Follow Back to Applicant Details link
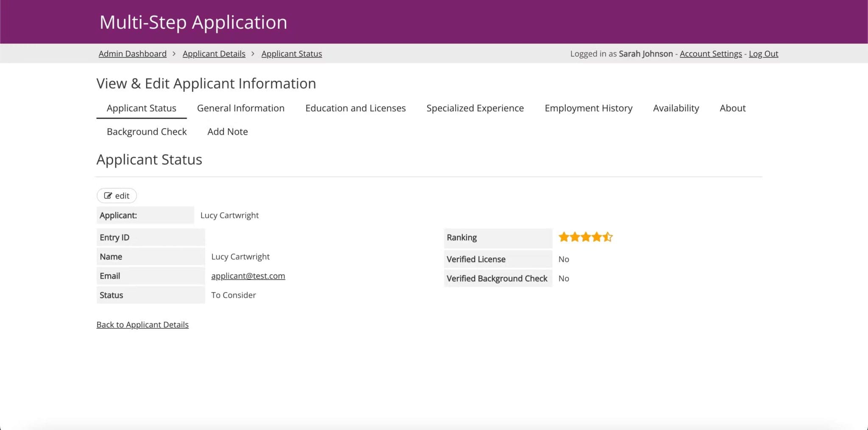This screenshot has width=868, height=430. click(x=142, y=324)
